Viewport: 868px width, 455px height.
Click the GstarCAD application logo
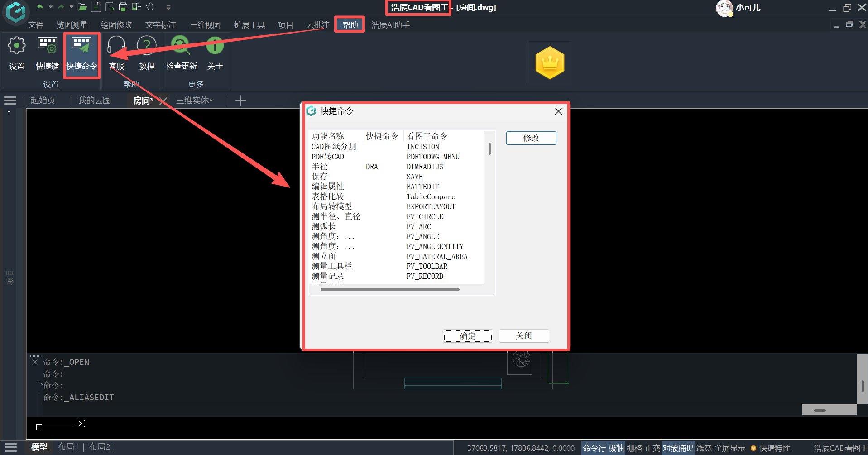(x=16, y=12)
